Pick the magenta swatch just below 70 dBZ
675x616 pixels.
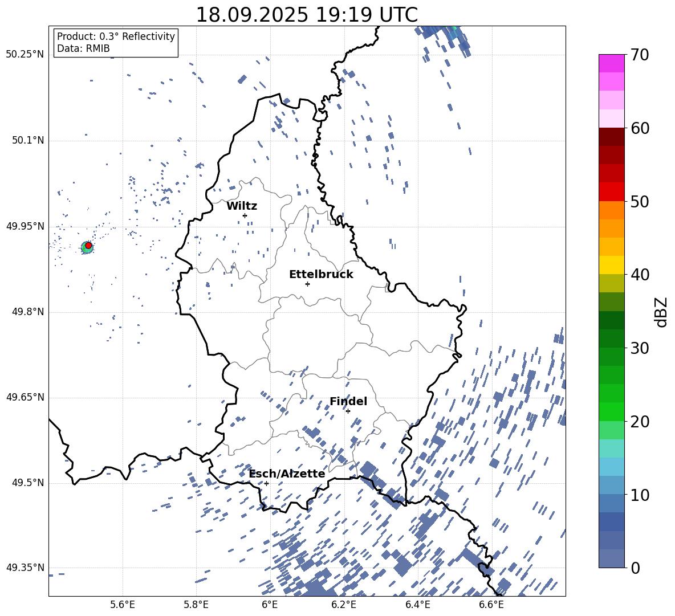pyautogui.click(x=611, y=63)
